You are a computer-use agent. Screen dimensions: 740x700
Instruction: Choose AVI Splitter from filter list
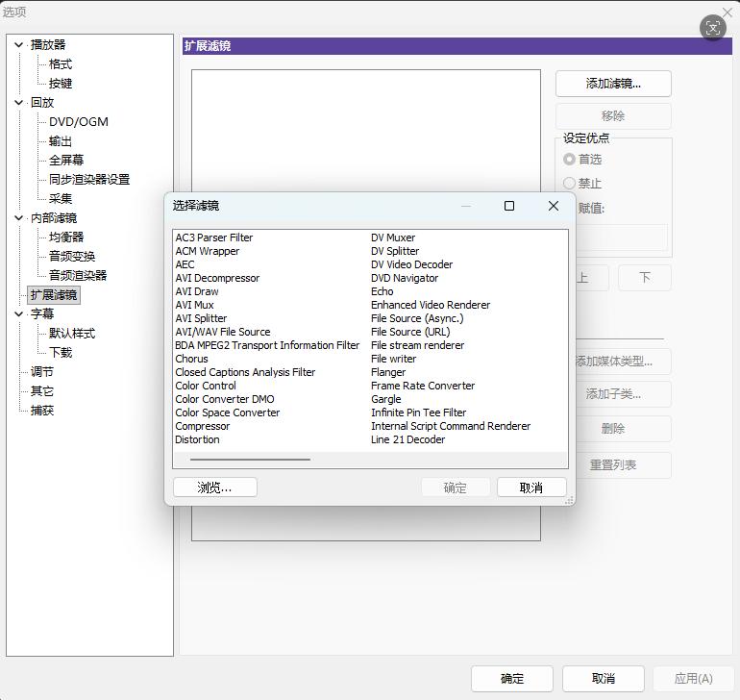tap(201, 318)
